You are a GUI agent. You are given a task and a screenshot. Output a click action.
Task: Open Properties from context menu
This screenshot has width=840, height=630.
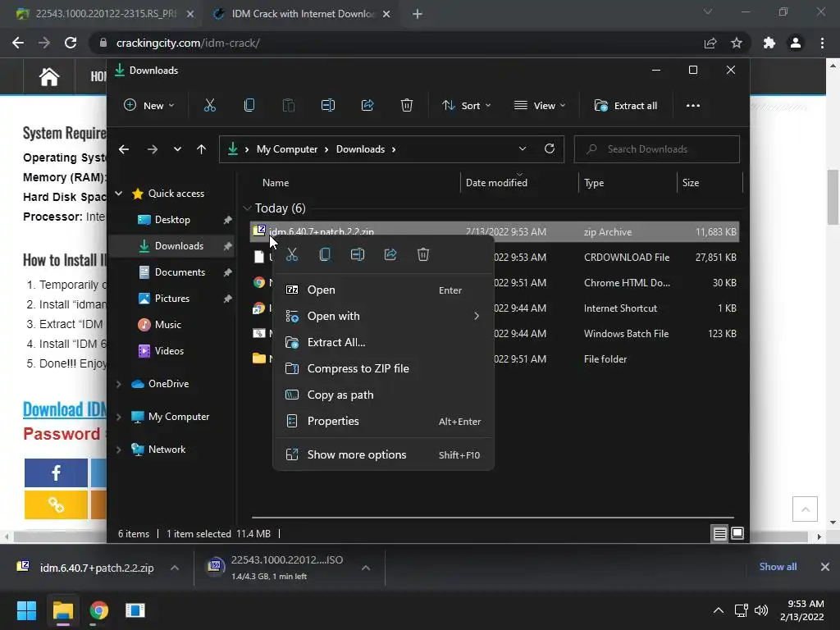pyautogui.click(x=383, y=421)
